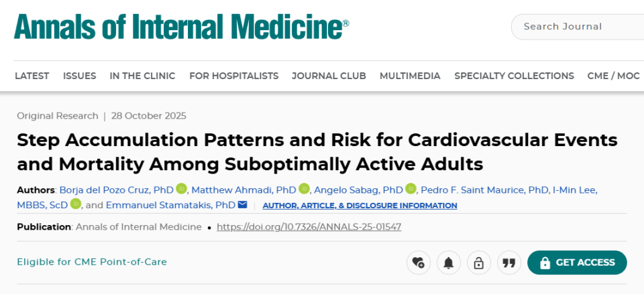Open Matthew Ahmadi's ORCID icon
644x294 pixels.
point(304,189)
